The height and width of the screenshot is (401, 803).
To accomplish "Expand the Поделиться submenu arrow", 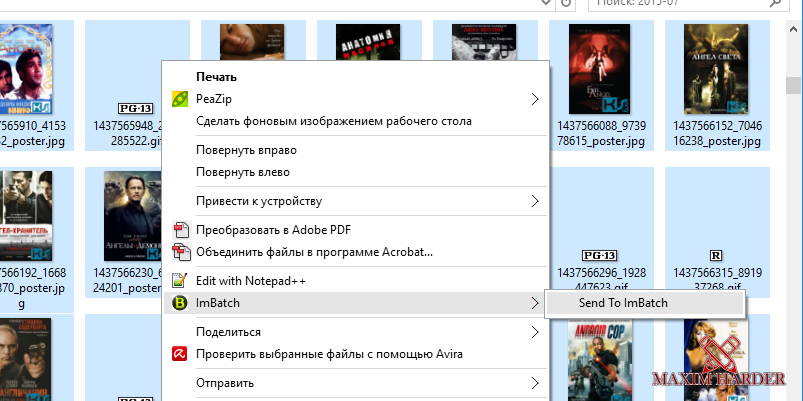I will pos(535,332).
